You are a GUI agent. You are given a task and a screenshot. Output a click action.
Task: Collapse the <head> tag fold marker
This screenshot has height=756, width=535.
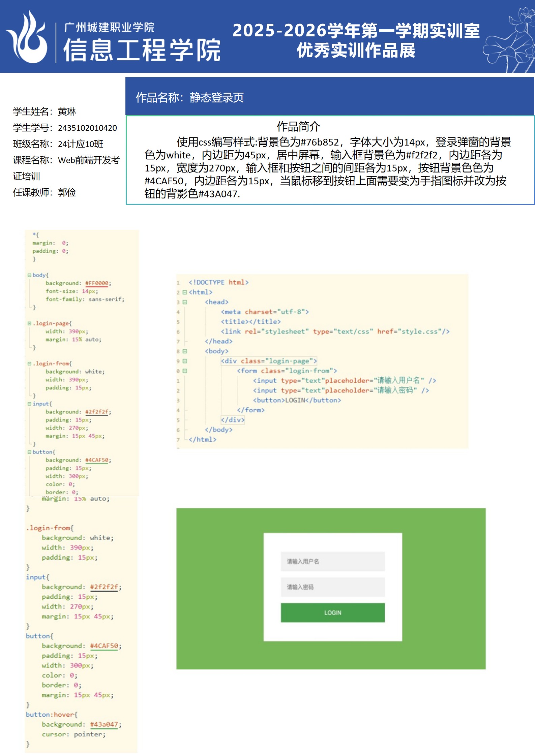point(185,302)
